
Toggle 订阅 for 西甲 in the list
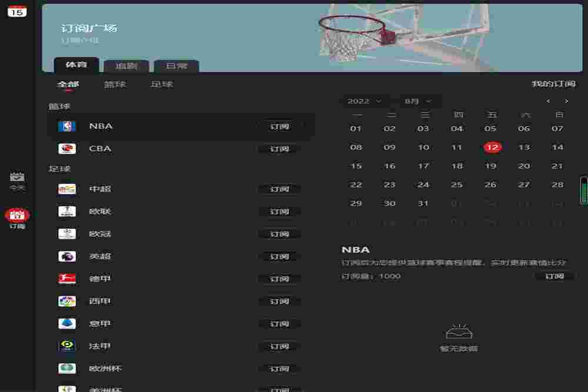(279, 301)
